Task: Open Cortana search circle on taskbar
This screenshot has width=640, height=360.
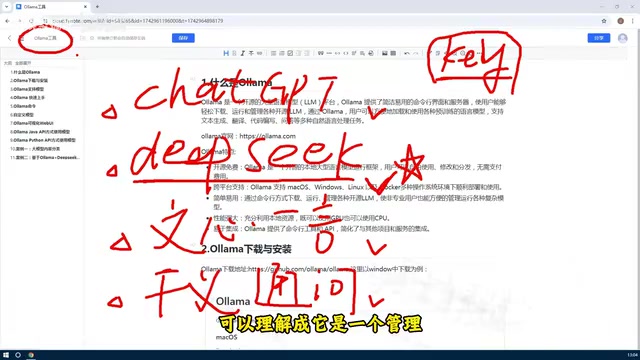Action: coord(18,355)
